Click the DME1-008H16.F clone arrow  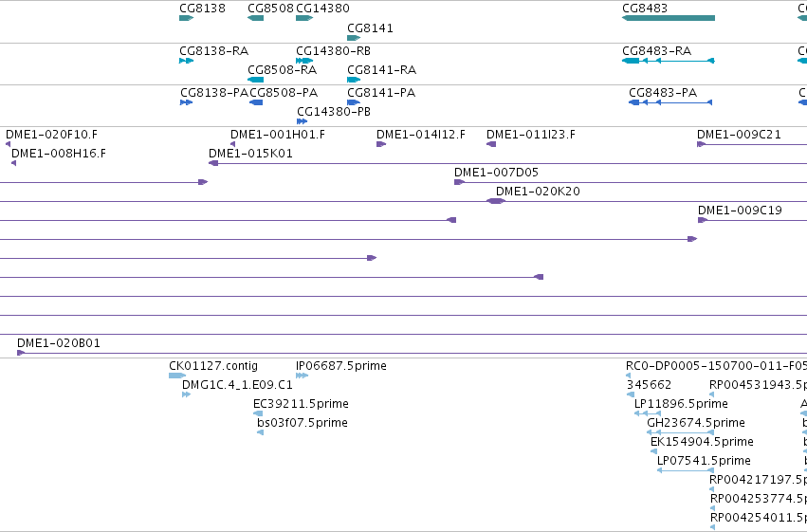coord(13,163)
